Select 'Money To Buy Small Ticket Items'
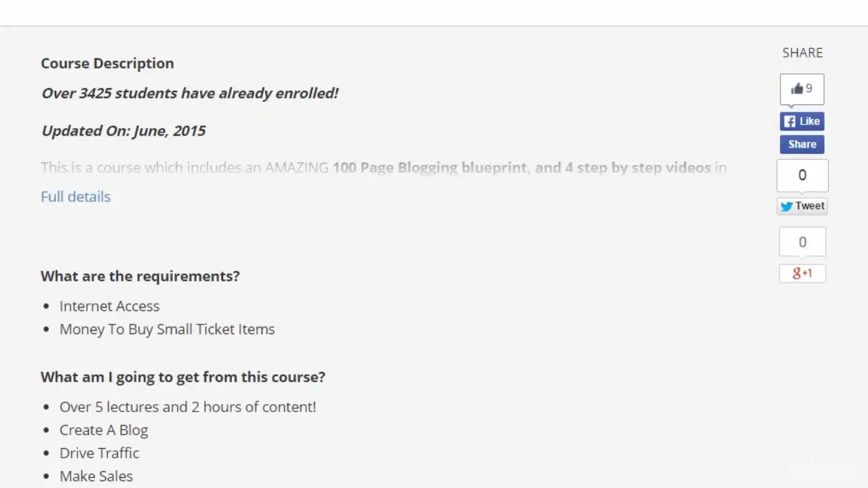The width and height of the screenshot is (868, 488). coord(167,329)
